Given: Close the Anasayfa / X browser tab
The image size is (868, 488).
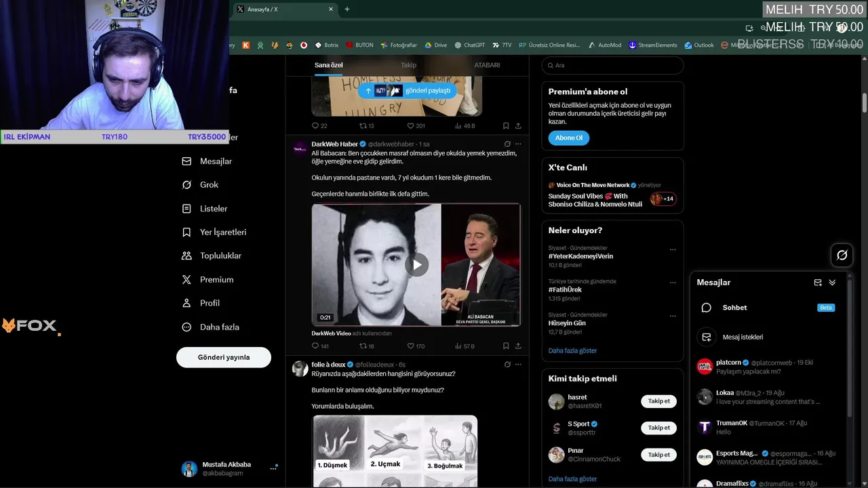Looking at the screenshot, I should point(331,9).
